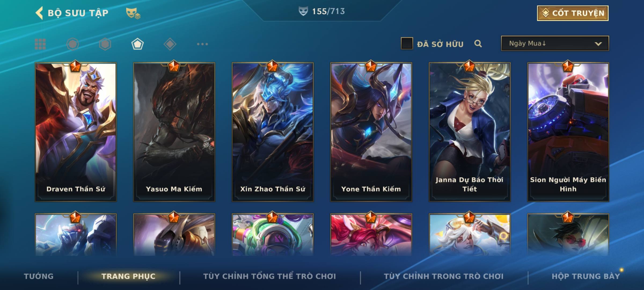The height and width of the screenshot is (290, 644).
Task: Open more filters via three dots
Action: tap(202, 44)
